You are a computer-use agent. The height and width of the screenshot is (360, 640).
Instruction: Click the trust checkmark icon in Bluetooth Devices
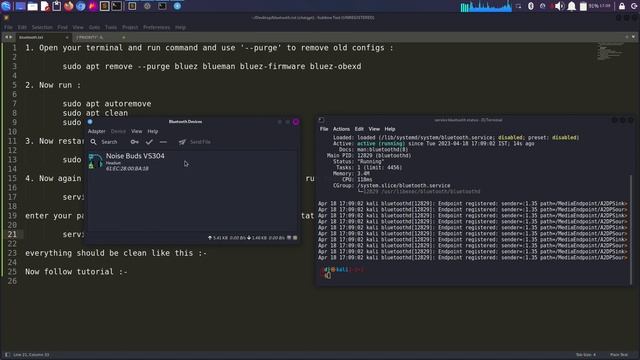(x=149, y=142)
